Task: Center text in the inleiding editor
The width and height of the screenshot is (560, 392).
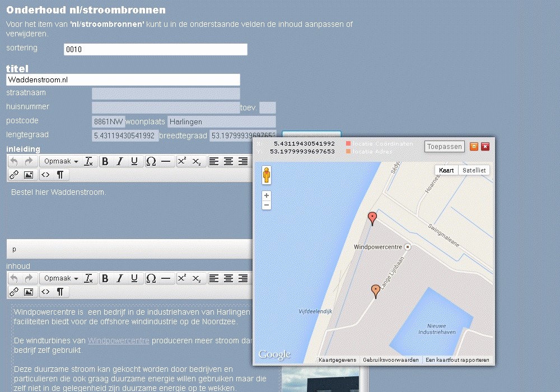Action: tap(228, 161)
